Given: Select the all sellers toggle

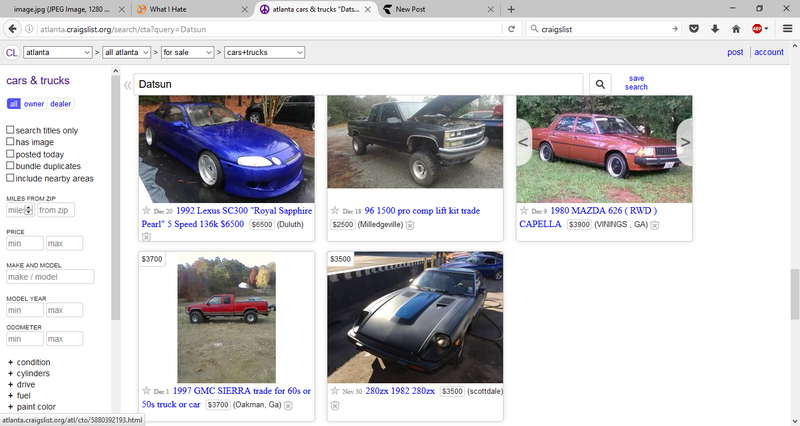Looking at the screenshot, I should coord(13,104).
